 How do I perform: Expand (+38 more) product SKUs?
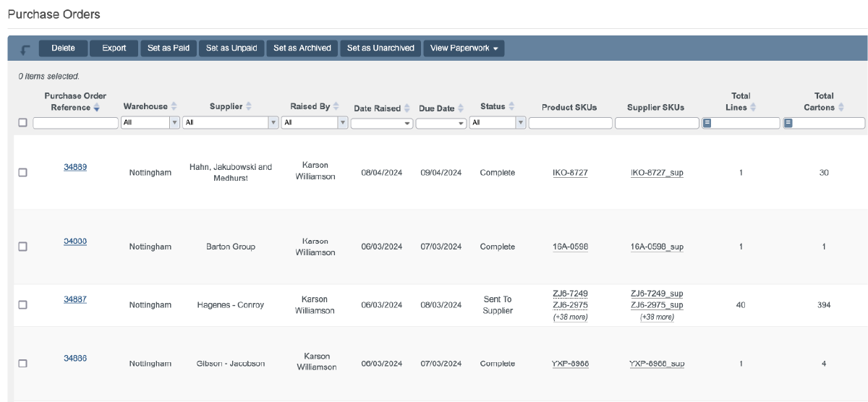tap(570, 317)
